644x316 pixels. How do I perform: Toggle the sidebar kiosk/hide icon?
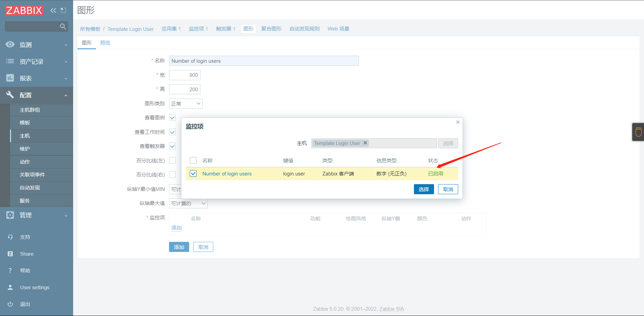pyautogui.click(x=63, y=10)
